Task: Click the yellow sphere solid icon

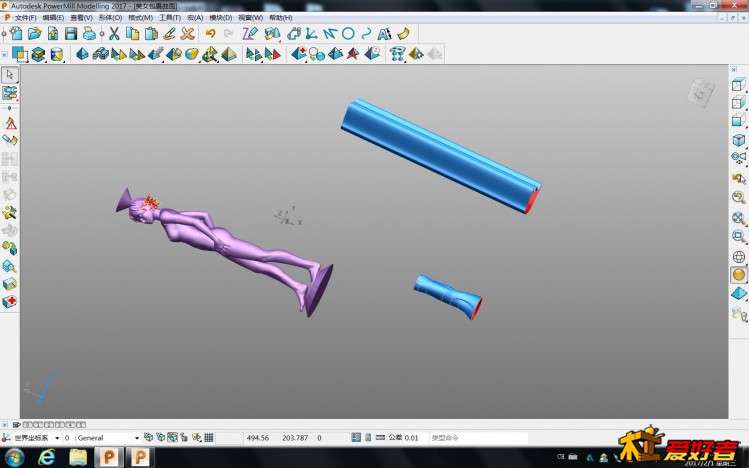Action: click(192, 54)
